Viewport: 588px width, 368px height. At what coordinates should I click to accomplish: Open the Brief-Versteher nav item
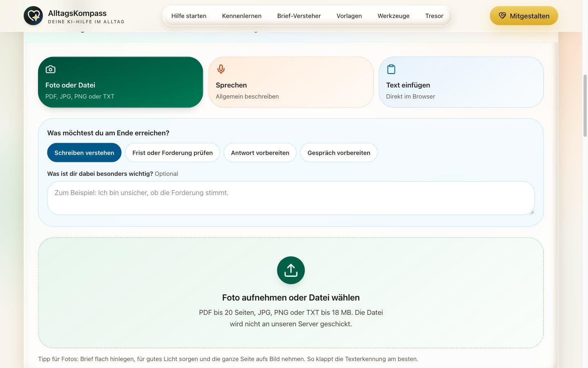click(299, 16)
